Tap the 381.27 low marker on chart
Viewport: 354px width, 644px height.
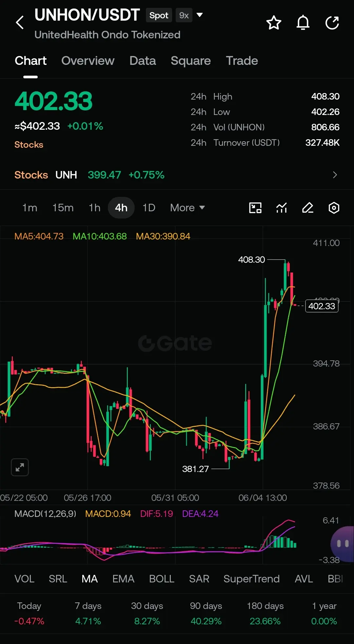tap(195, 469)
